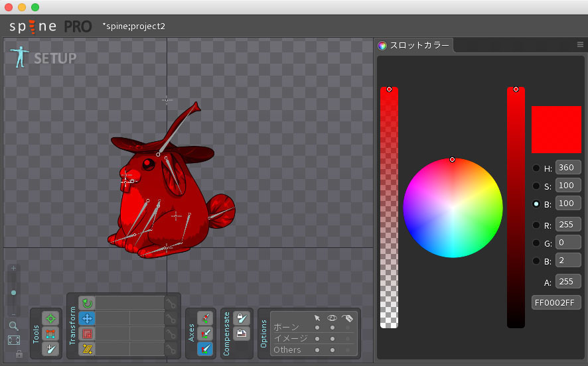Select the brightness B radio button

(536, 204)
